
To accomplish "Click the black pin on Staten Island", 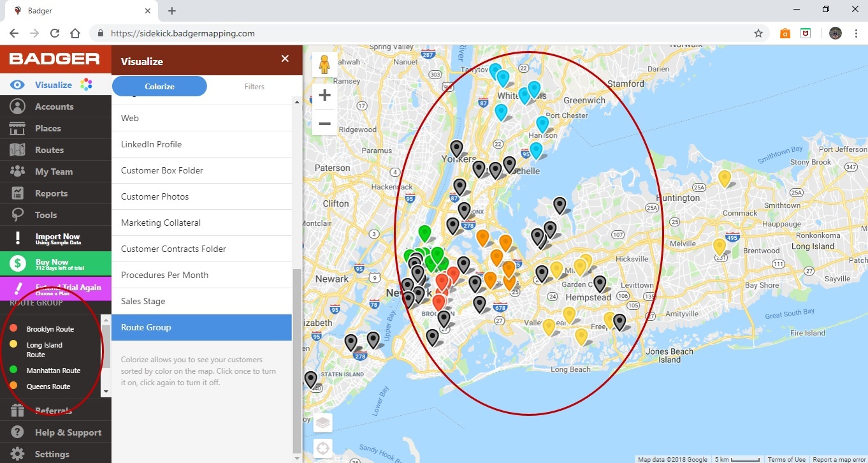I will [x=310, y=379].
